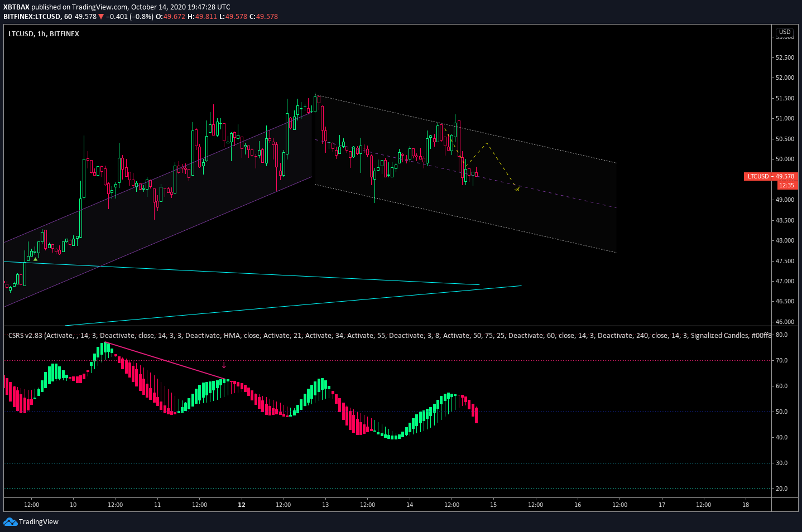Click the −0.401 (−0.8%) change value
The width and height of the screenshot is (802, 532).
click(x=129, y=17)
